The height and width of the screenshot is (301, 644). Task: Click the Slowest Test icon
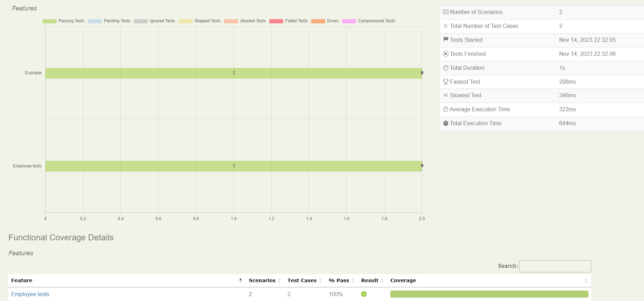coord(446,95)
